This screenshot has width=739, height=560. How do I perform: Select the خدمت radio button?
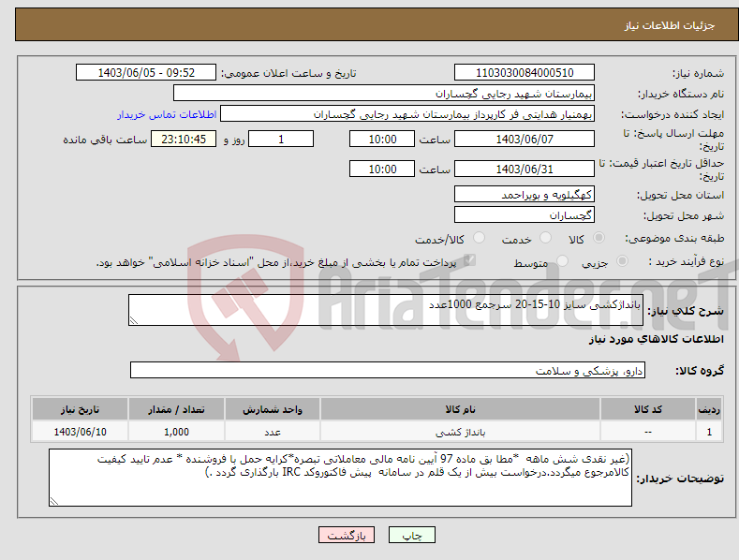[545, 238]
